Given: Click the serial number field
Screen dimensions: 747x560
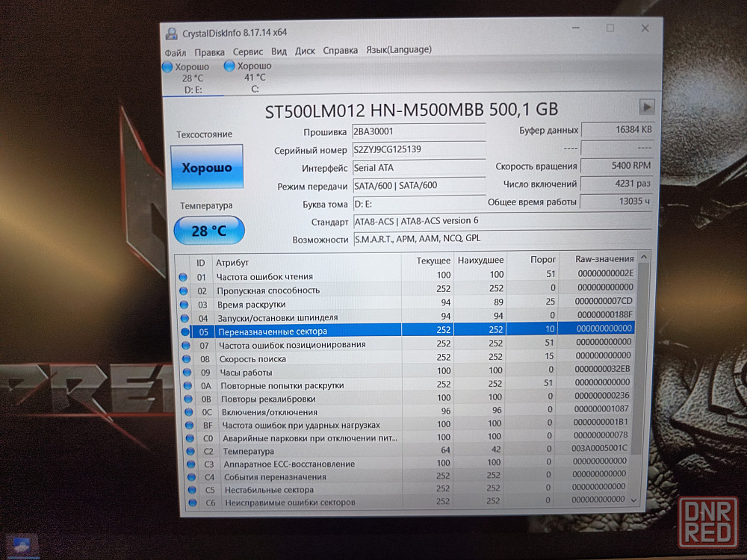Looking at the screenshot, I should pyautogui.click(x=418, y=149).
